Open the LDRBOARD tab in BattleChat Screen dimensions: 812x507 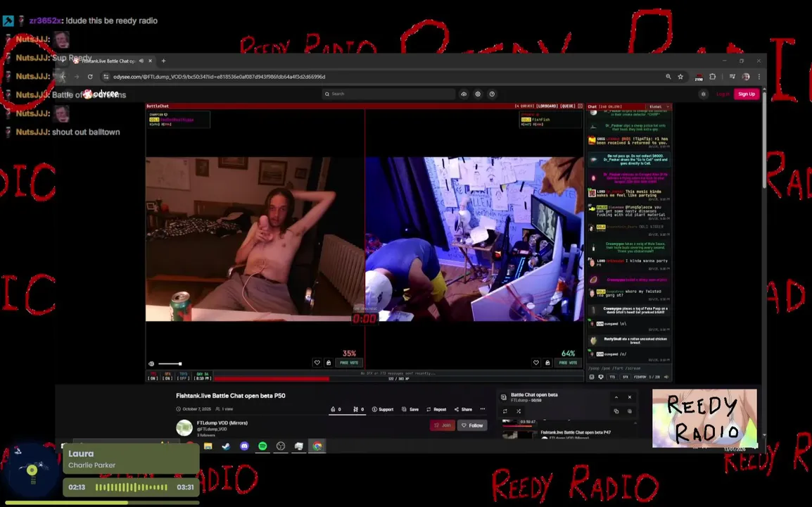point(548,106)
